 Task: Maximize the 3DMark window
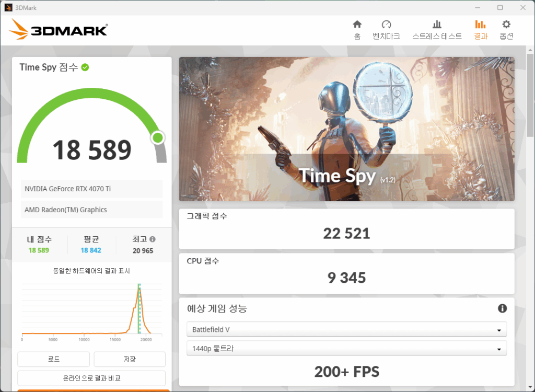coord(500,7)
